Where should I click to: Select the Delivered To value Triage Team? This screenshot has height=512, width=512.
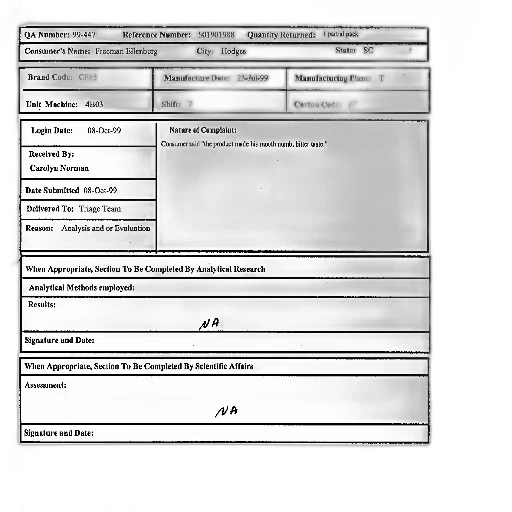(100, 209)
